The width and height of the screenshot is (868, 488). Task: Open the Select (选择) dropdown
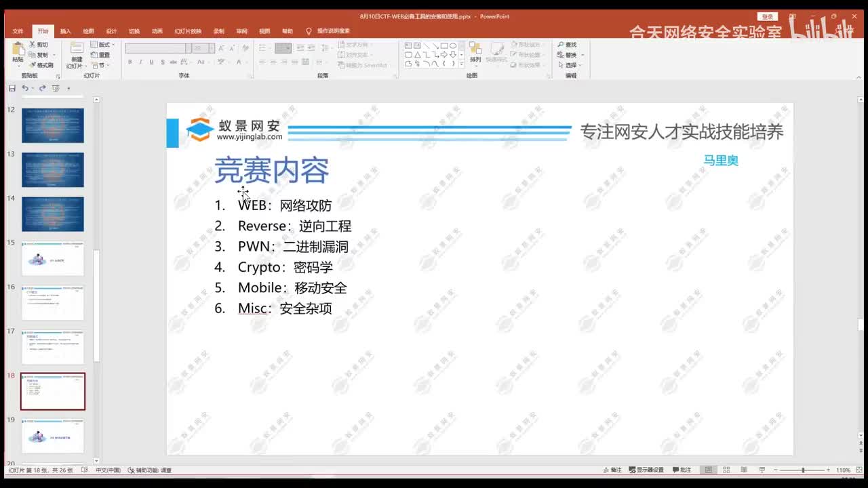(570, 65)
